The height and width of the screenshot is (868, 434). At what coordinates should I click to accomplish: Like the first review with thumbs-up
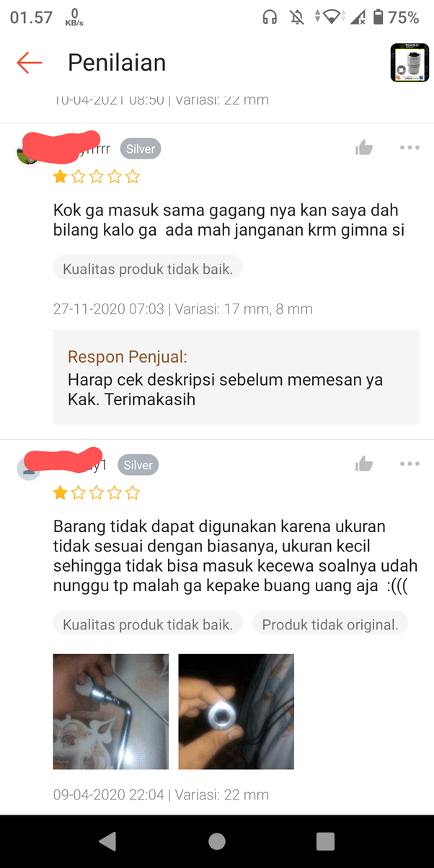pyautogui.click(x=364, y=148)
